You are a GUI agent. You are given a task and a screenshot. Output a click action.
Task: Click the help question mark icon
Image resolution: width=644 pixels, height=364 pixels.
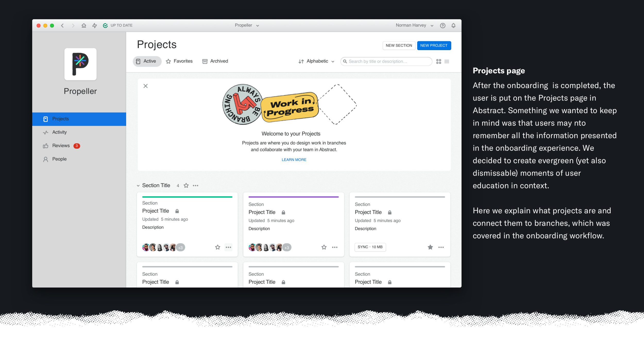tap(443, 26)
